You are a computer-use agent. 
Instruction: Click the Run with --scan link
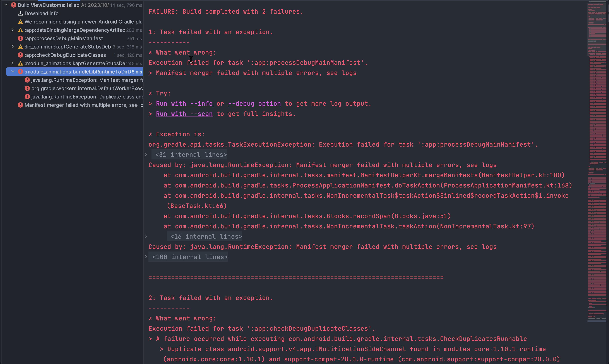click(x=184, y=114)
